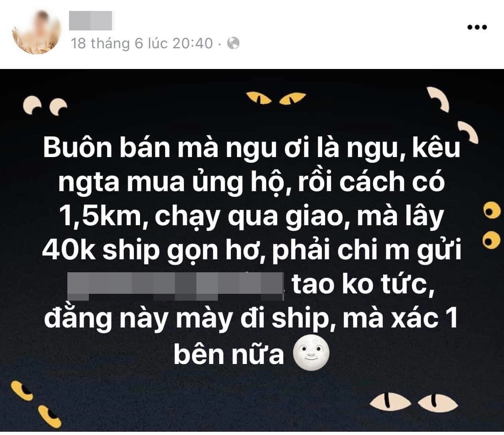
Task: Click the words "bên nữa" before the emoji
Action: point(229,354)
